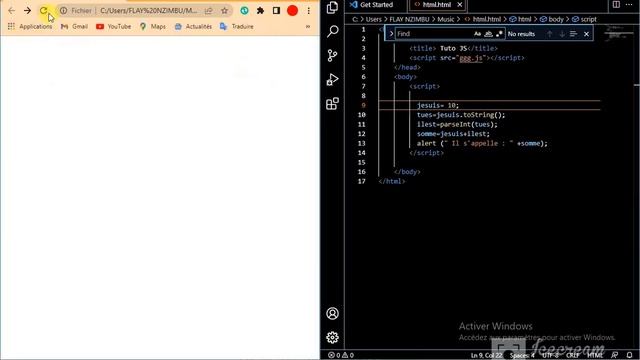Click 'ppp.js' script source text
This screenshot has height=360, width=640.
[x=471, y=58]
